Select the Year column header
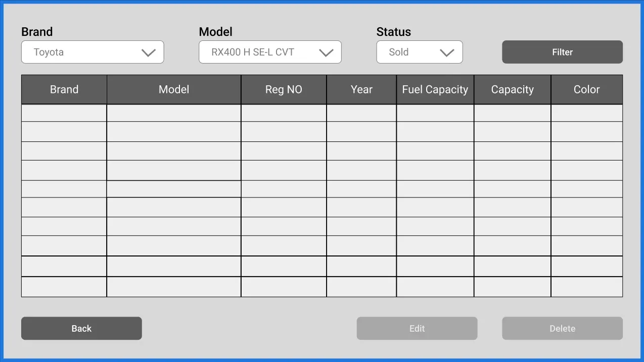Screen dimensions: 644x362 click(361, 89)
